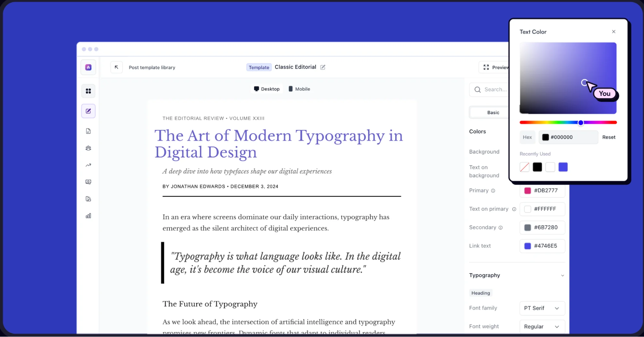This screenshot has height=337, width=644.
Task: Click the Hex format label
Action: tap(527, 137)
